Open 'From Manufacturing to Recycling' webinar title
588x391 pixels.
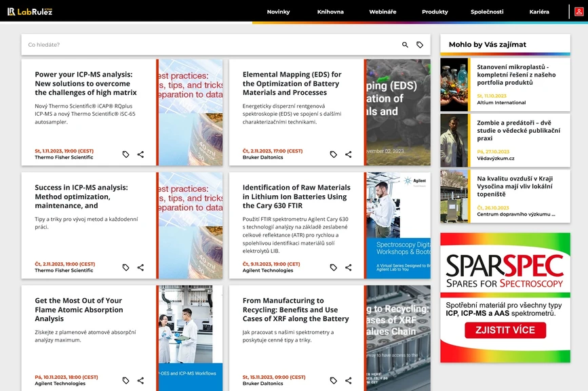pyautogui.click(x=296, y=310)
